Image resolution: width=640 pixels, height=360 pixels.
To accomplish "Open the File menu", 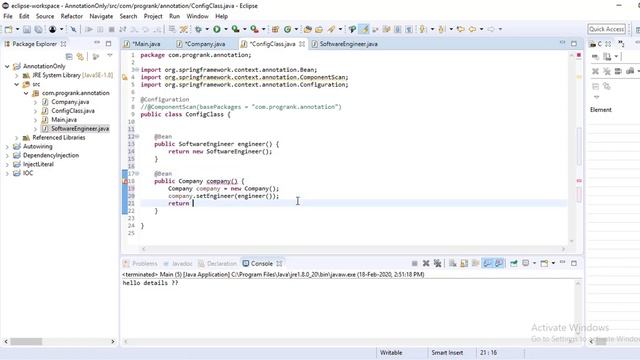I will pyautogui.click(x=8, y=16).
